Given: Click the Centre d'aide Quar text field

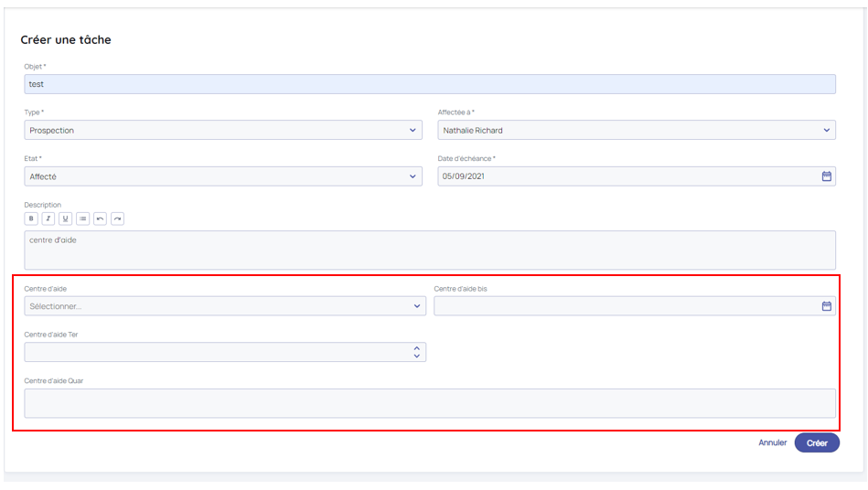Looking at the screenshot, I should click(x=430, y=403).
